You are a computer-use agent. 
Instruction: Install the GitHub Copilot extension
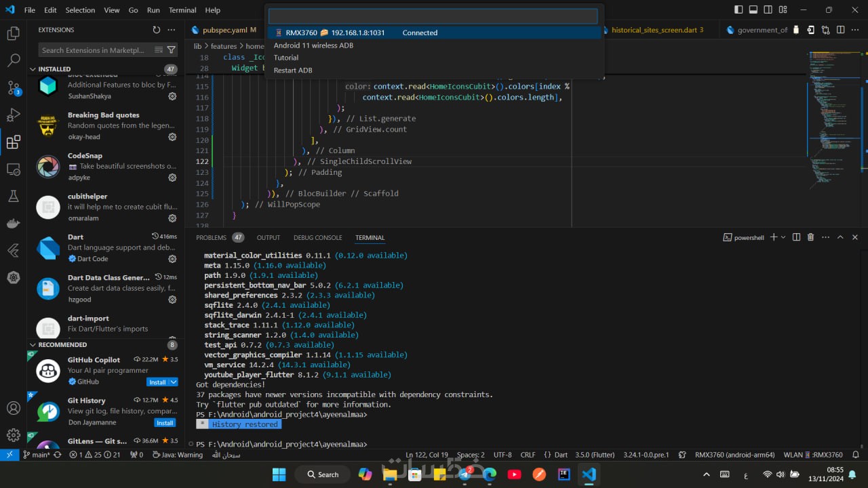[x=157, y=382]
